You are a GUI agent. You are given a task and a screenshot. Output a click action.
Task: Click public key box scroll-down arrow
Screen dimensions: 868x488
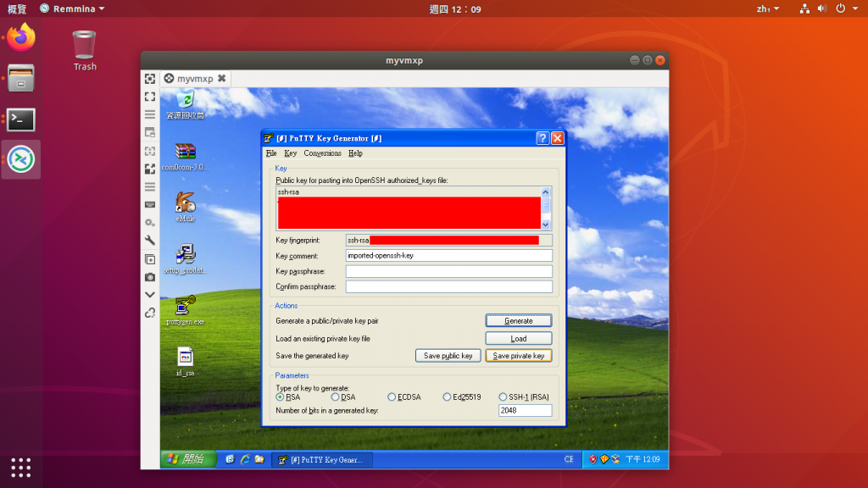coord(546,225)
